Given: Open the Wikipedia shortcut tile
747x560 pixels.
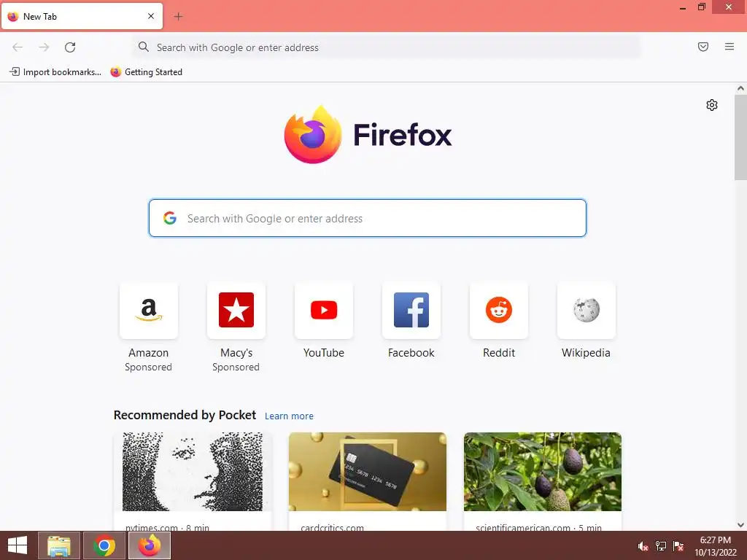Looking at the screenshot, I should tap(587, 311).
